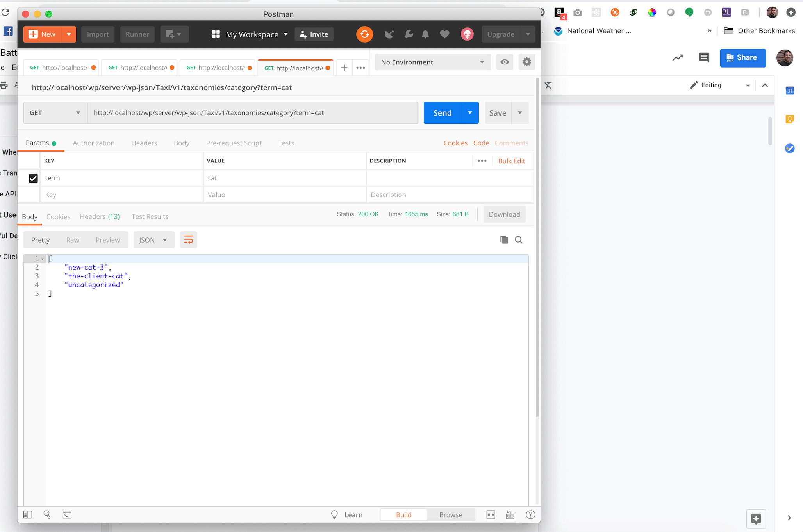803x532 pixels.
Task: Switch between Build and Browse modes
Action: pos(451,514)
